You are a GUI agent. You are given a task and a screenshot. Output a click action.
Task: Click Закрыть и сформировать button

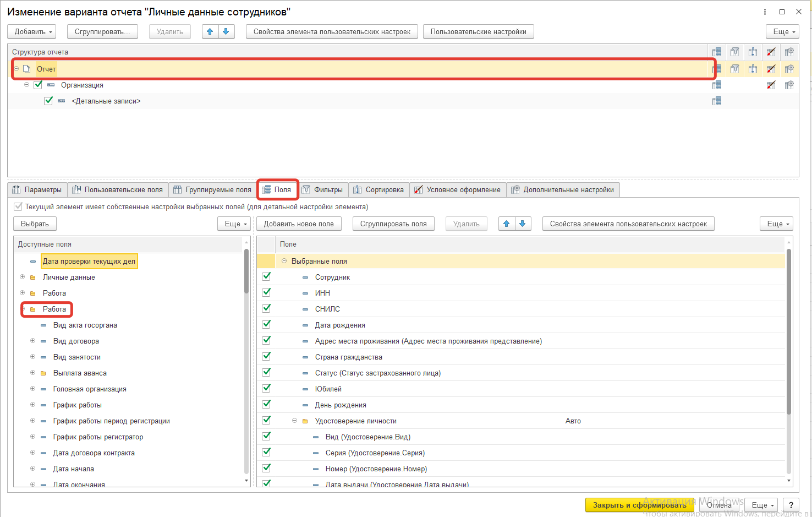[x=639, y=505]
